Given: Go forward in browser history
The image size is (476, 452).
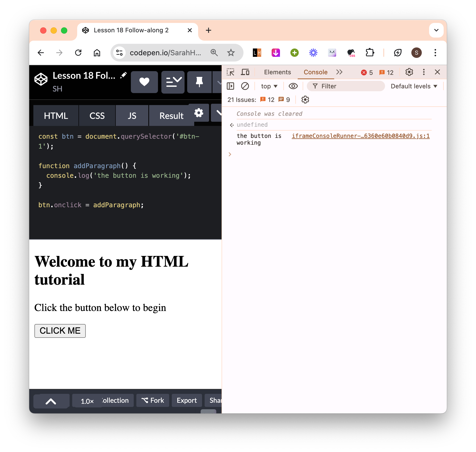Looking at the screenshot, I should pyautogui.click(x=59, y=53).
